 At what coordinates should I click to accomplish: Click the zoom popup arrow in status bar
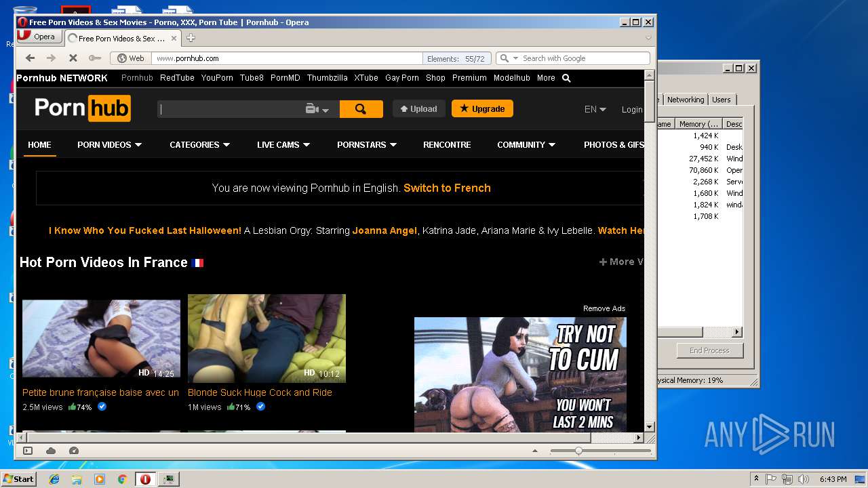(534, 451)
